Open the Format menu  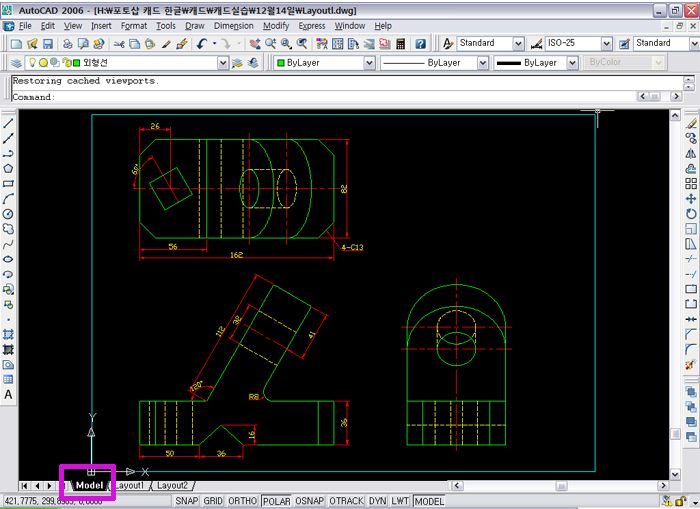point(133,26)
